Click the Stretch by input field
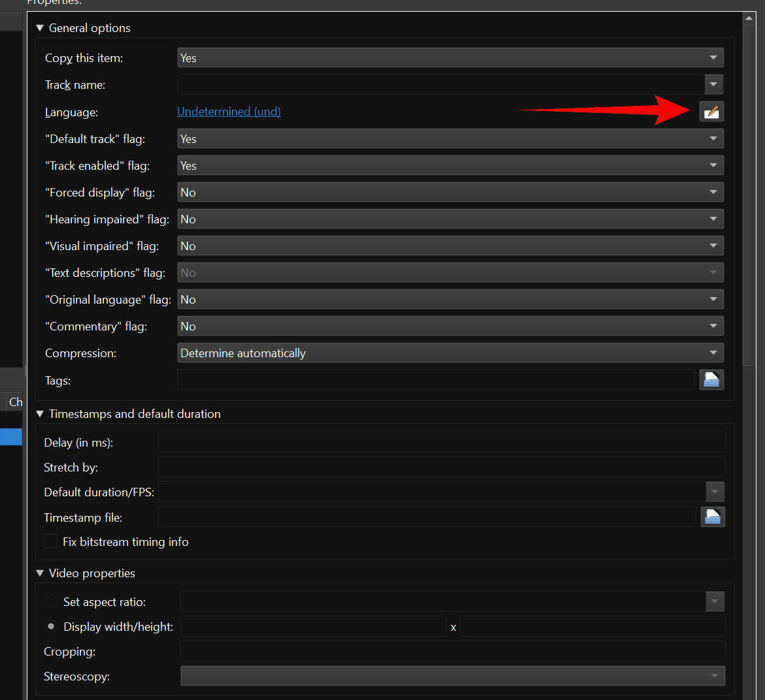The image size is (765, 700). [x=442, y=468]
